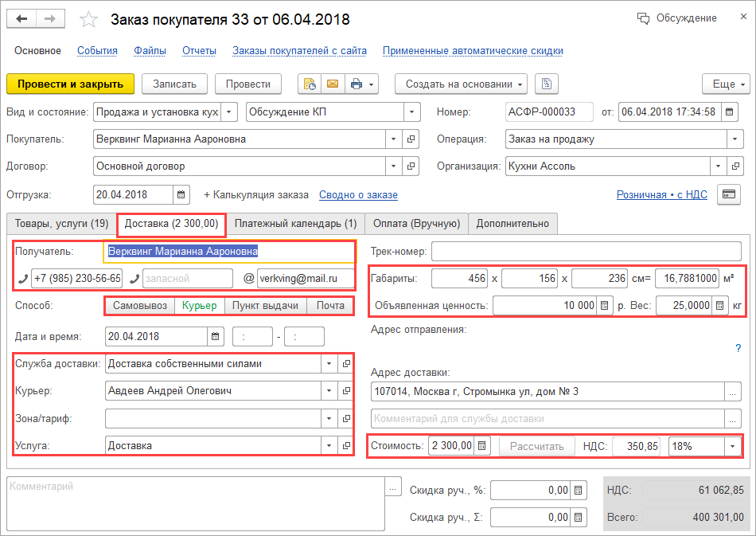The image size is (756, 536).
Task: Click the Записать button
Action: [174, 84]
